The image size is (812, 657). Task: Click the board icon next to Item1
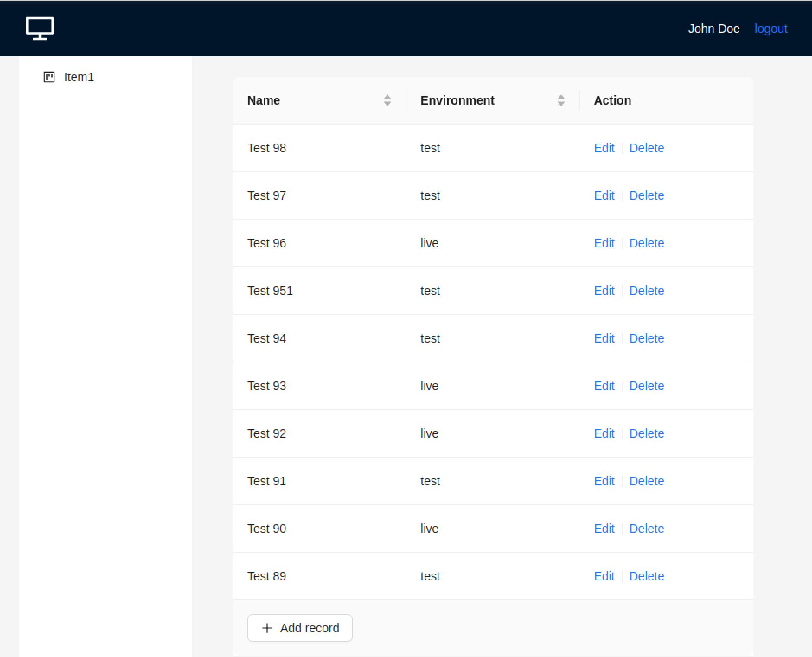[49, 77]
